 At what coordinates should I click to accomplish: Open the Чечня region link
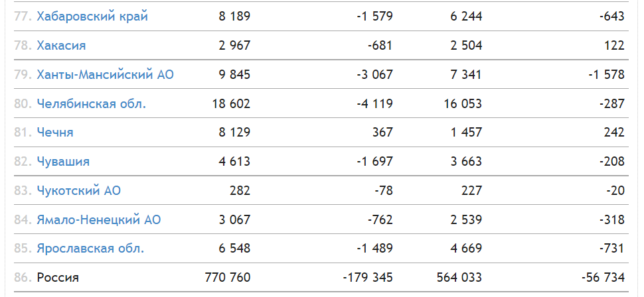tap(55, 133)
